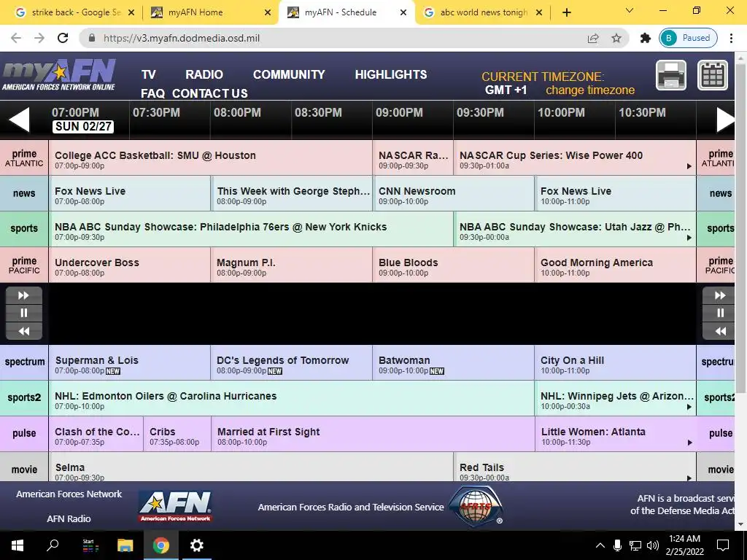Bookmark this page with star icon
The image size is (747, 560).
[x=616, y=38]
